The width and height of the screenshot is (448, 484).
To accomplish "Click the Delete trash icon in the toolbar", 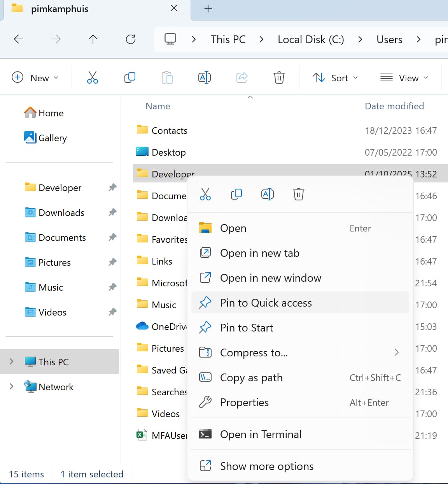I will 279,78.
